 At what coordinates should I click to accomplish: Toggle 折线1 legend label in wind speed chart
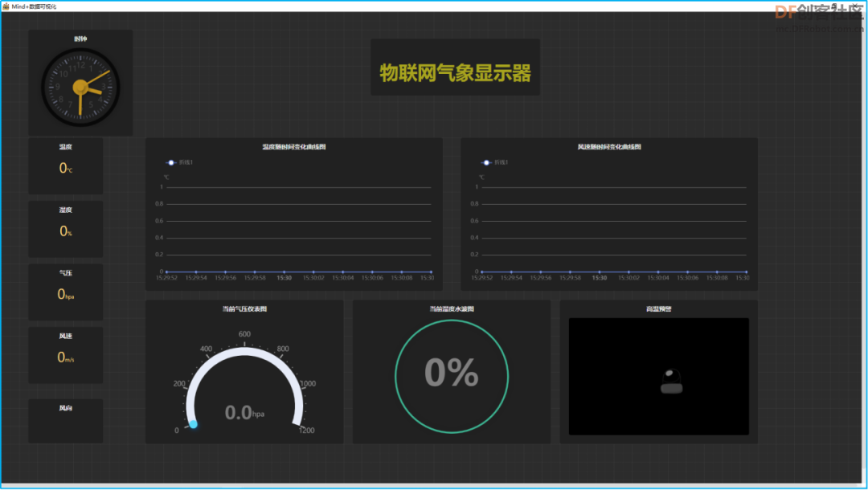501,162
